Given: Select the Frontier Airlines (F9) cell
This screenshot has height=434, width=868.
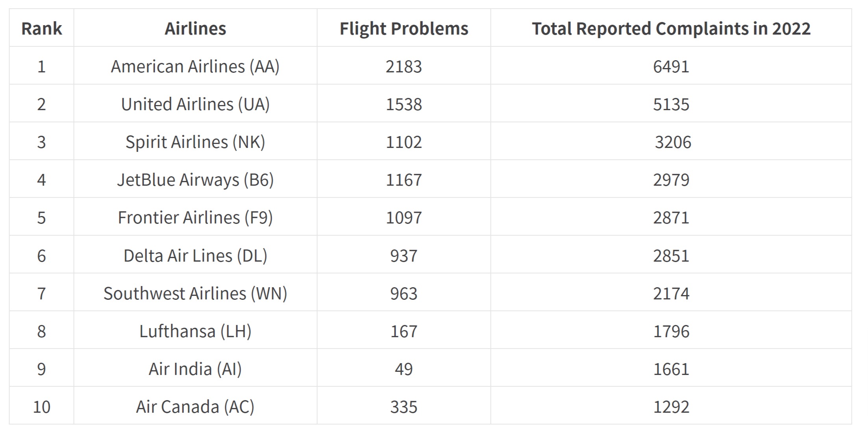Looking at the screenshot, I should 195,218.
